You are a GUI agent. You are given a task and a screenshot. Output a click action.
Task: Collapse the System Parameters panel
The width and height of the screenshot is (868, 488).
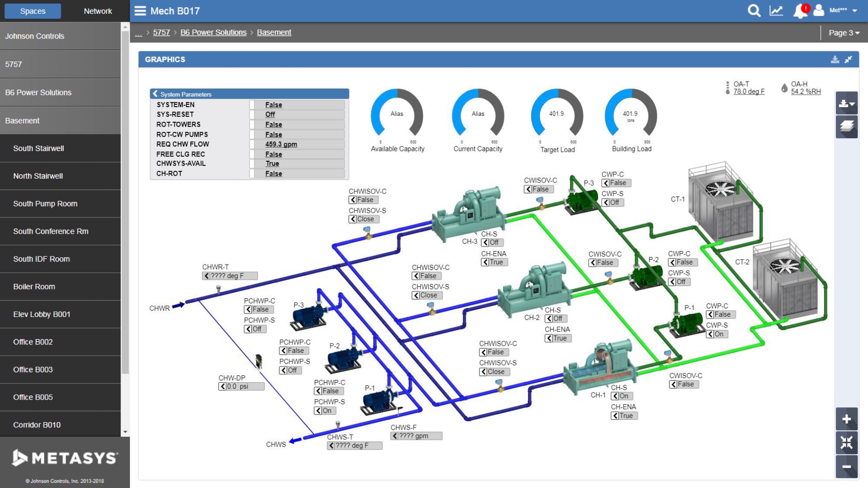click(155, 94)
